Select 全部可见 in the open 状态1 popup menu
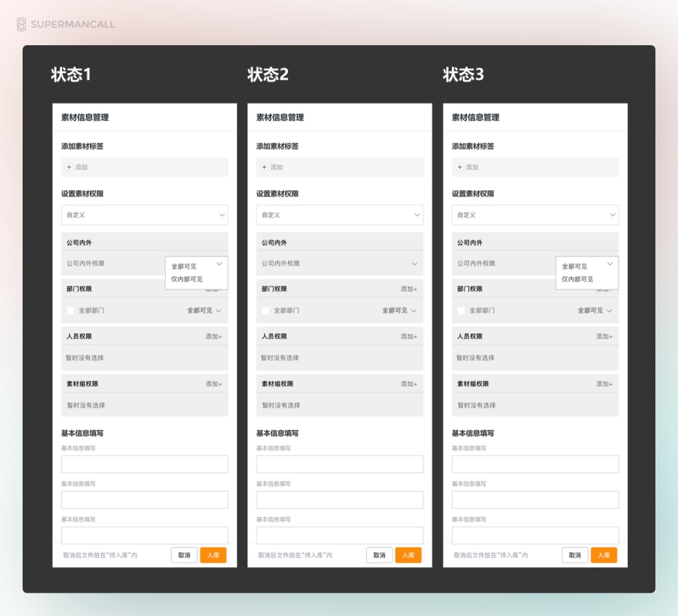Viewport: 678px width, 616px height. [184, 266]
